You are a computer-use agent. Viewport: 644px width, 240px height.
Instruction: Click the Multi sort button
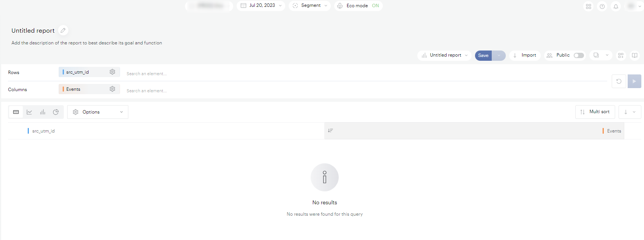[x=595, y=112]
